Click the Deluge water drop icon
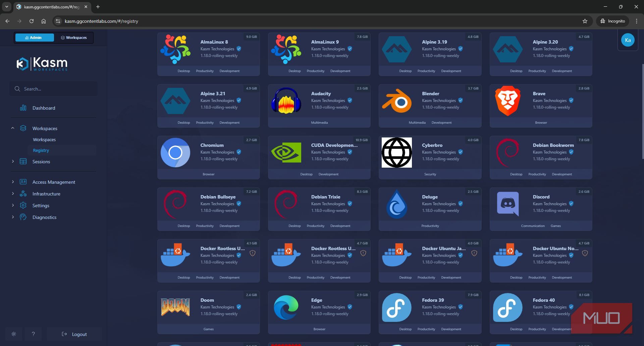 point(397,204)
